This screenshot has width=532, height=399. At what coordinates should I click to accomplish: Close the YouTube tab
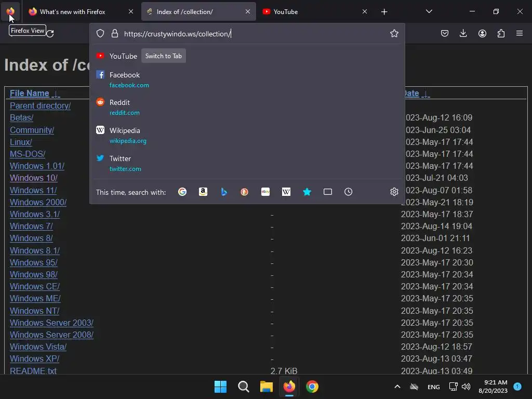click(364, 11)
